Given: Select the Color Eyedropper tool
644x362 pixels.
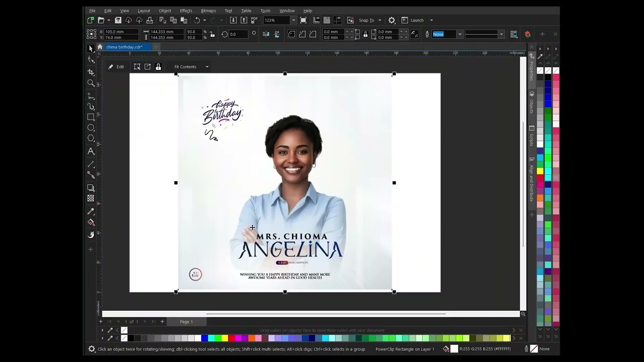Looking at the screenshot, I should 91,211.
